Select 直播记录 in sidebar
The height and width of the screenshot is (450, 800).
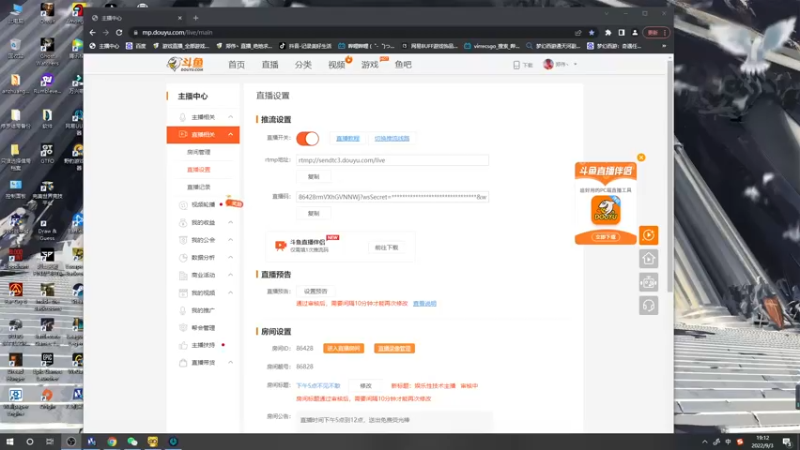tap(198, 187)
